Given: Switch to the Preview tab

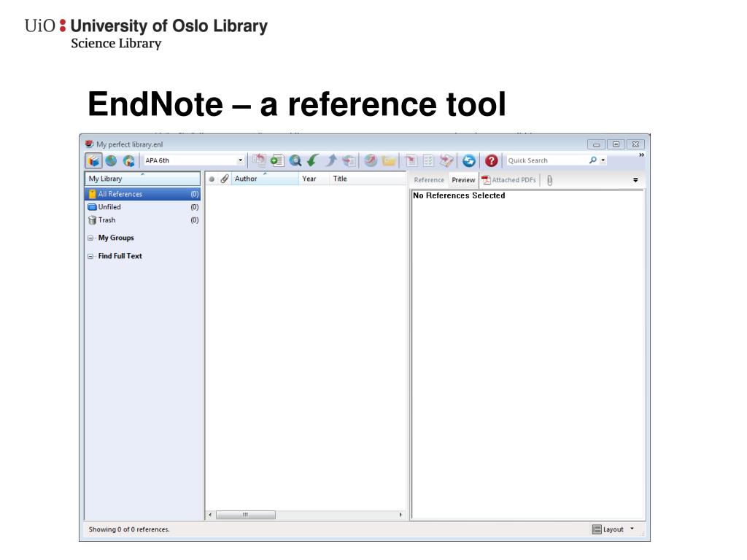Looking at the screenshot, I should point(463,180).
